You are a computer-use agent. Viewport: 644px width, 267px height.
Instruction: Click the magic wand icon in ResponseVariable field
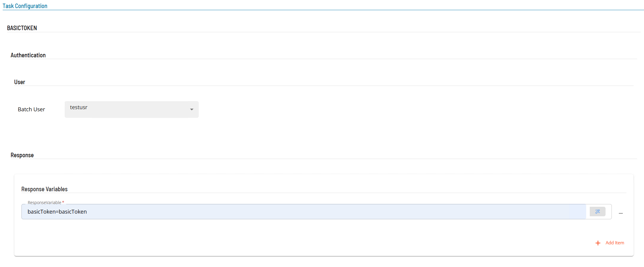click(598, 212)
